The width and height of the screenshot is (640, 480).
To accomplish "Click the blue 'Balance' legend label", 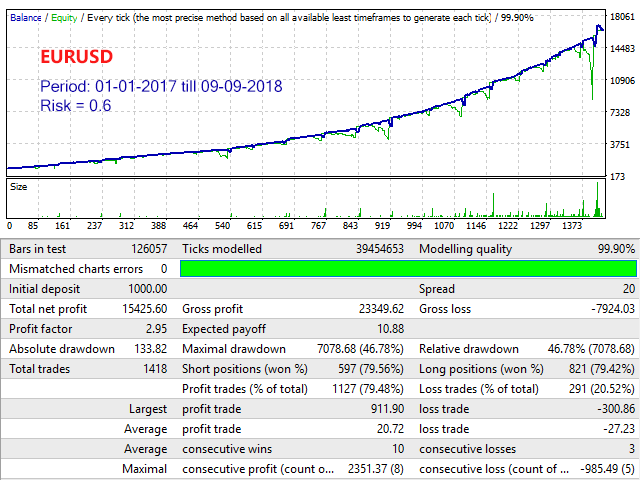I will 26,18.
